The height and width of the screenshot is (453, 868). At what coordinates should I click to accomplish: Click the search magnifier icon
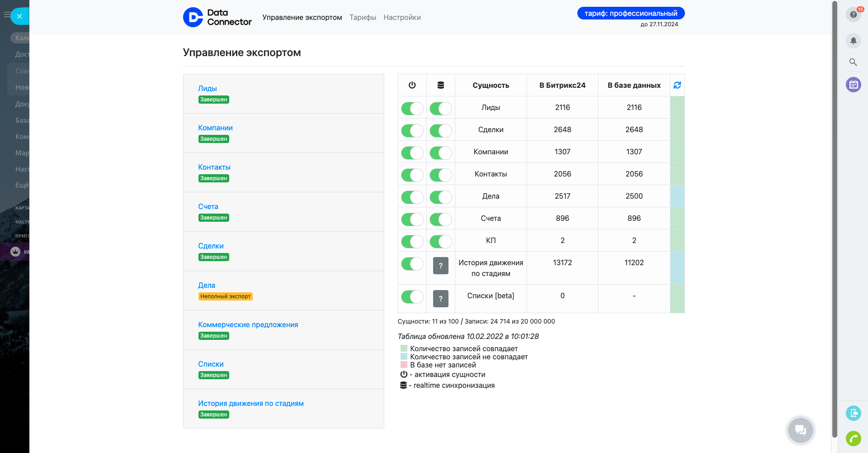(x=853, y=62)
